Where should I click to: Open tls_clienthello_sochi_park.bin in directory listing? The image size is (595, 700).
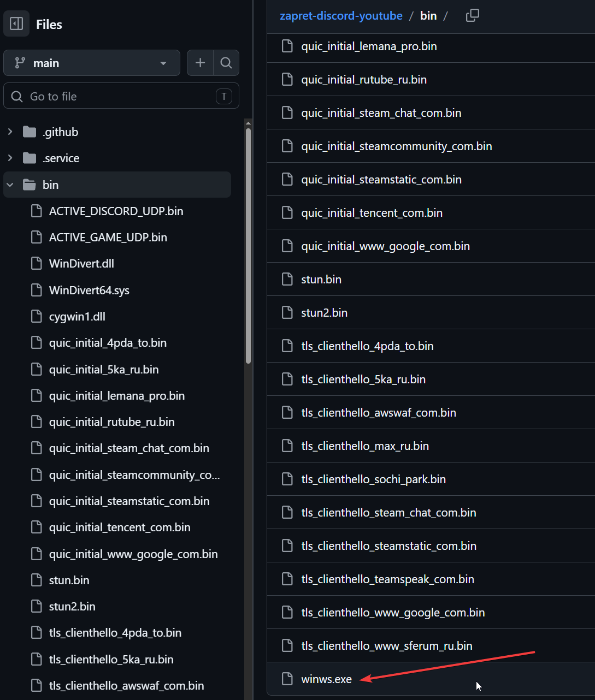373,479
